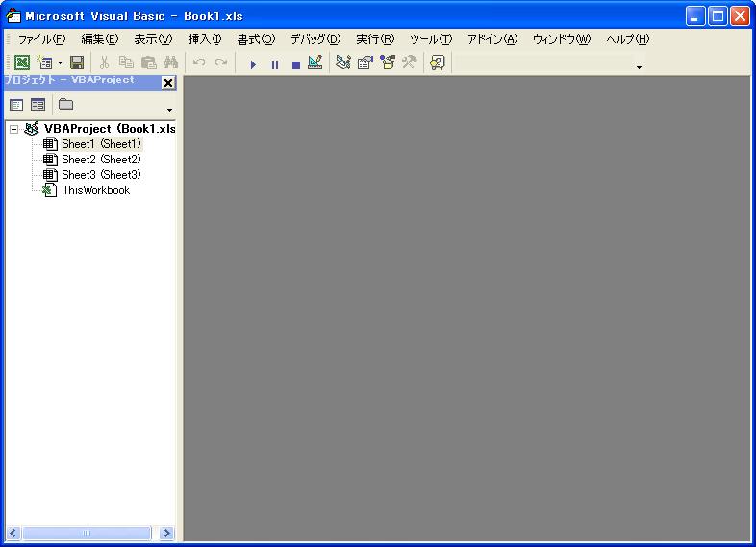The height and width of the screenshot is (547, 756).
Task: Open Insert object dropdown arrow
Action: coord(60,62)
